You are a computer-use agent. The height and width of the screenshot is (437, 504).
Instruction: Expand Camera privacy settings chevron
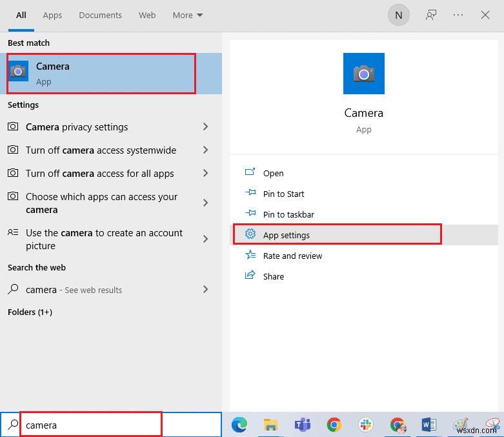coord(206,127)
